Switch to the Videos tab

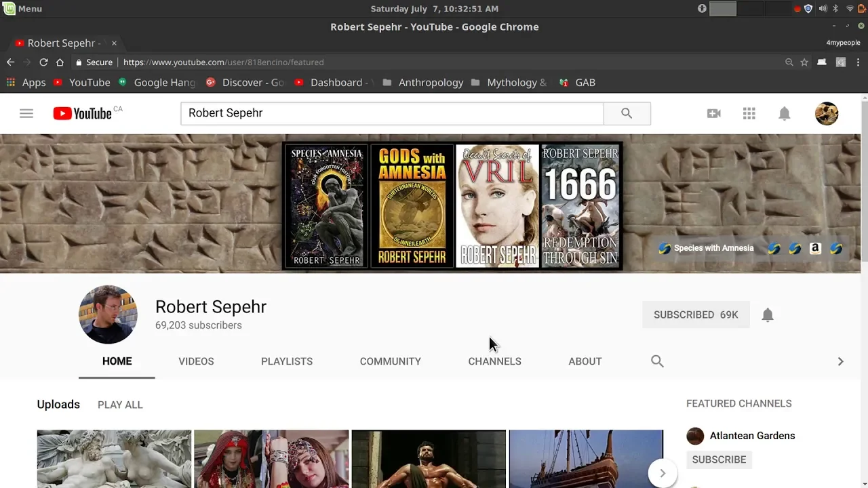(196, 361)
